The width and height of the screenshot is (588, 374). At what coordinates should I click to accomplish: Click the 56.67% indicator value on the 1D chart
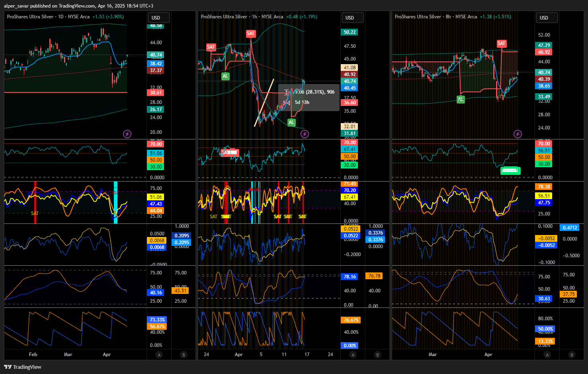(x=157, y=327)
